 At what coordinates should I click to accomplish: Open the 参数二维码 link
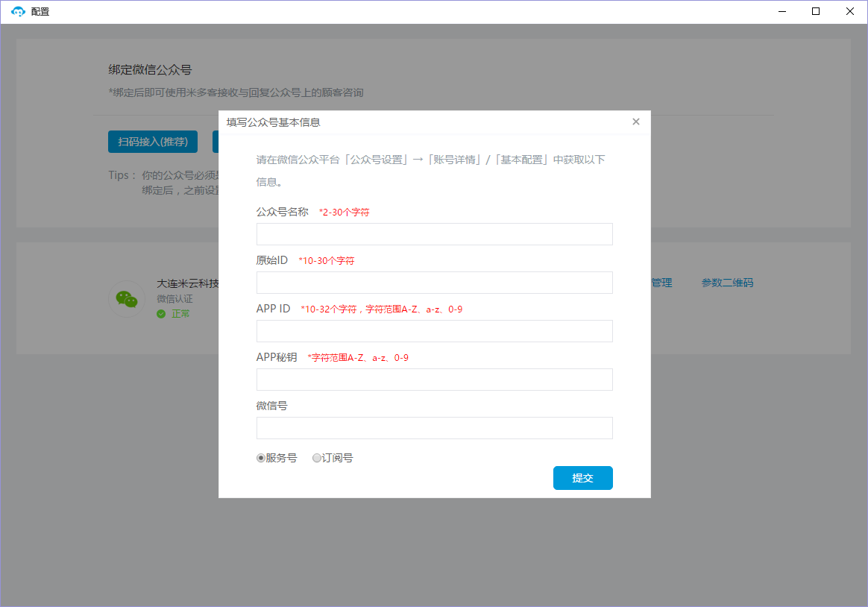click(727, 283)
